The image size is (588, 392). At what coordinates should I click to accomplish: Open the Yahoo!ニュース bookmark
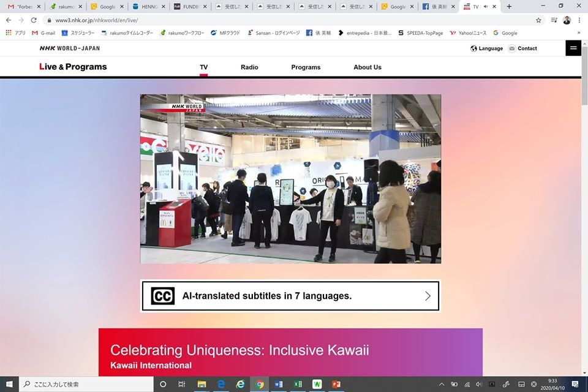pyautogui.click(x=468, y=33)
